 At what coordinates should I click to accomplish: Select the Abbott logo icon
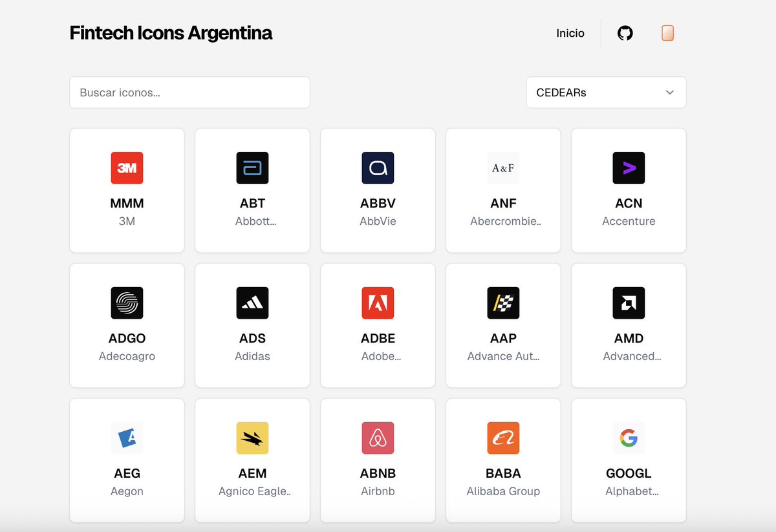coord(252,168)
